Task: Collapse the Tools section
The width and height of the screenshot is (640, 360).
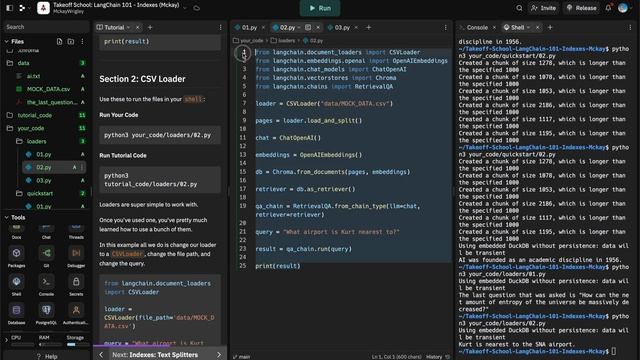Action: pos(7,218)
